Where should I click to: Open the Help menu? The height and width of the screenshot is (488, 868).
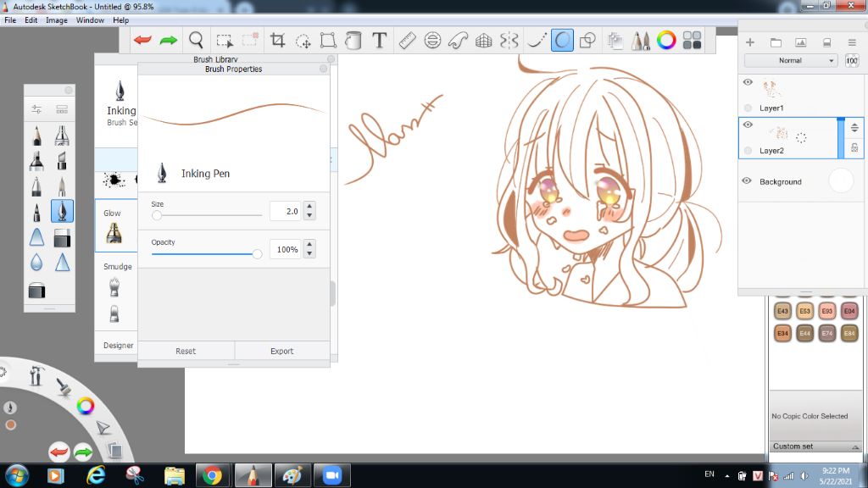(x=120, y=20)
